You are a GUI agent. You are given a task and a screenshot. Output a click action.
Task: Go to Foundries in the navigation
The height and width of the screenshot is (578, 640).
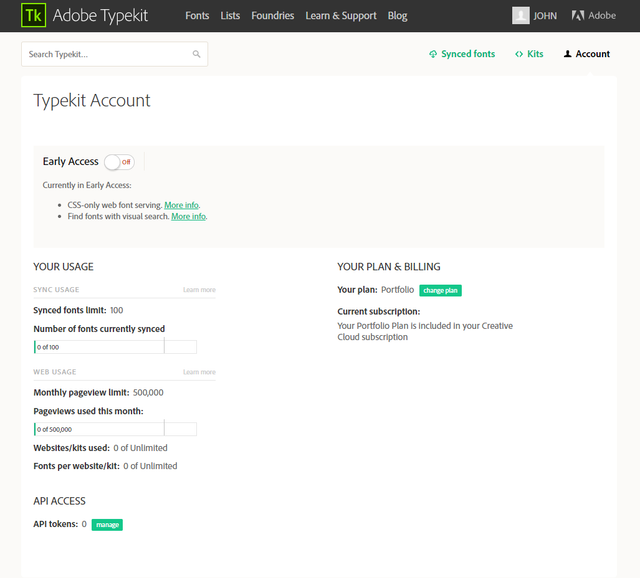[x=273, y=16]
